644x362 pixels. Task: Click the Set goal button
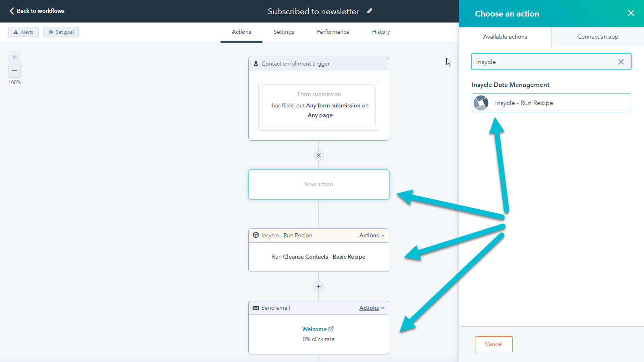tap(61, 32)
